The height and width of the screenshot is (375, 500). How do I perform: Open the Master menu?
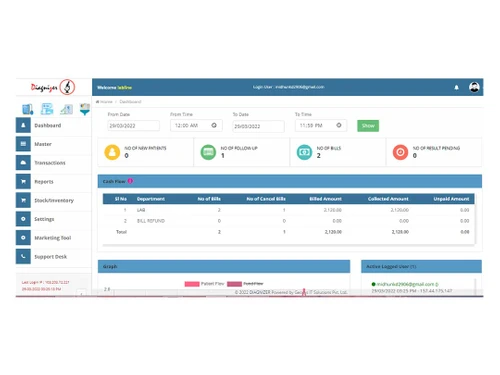coord(53,144)
